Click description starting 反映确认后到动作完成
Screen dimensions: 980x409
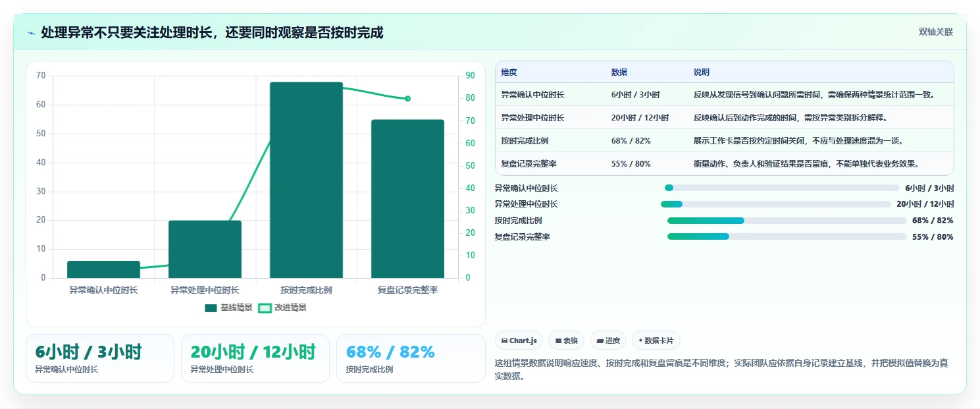click(x=790, y=118)
